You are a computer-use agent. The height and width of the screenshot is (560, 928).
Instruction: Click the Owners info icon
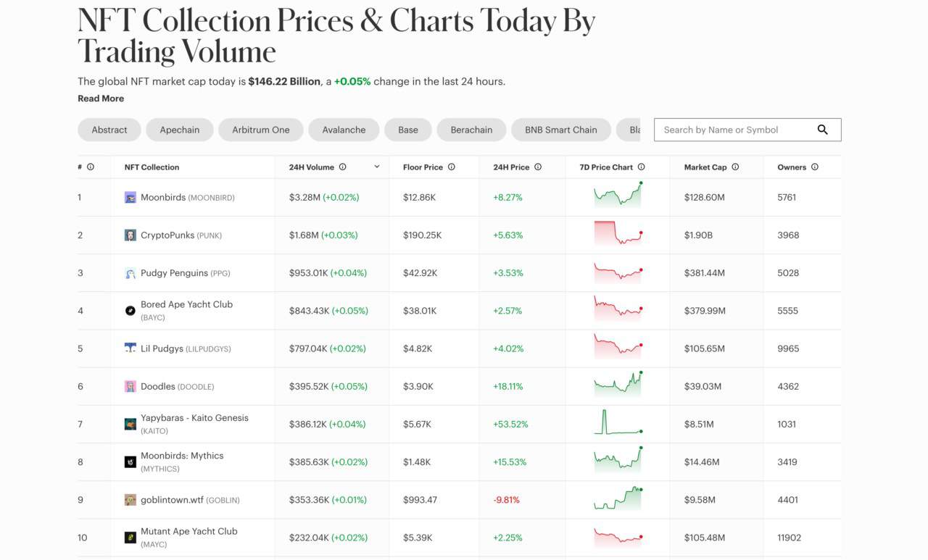tap(815, 167)
